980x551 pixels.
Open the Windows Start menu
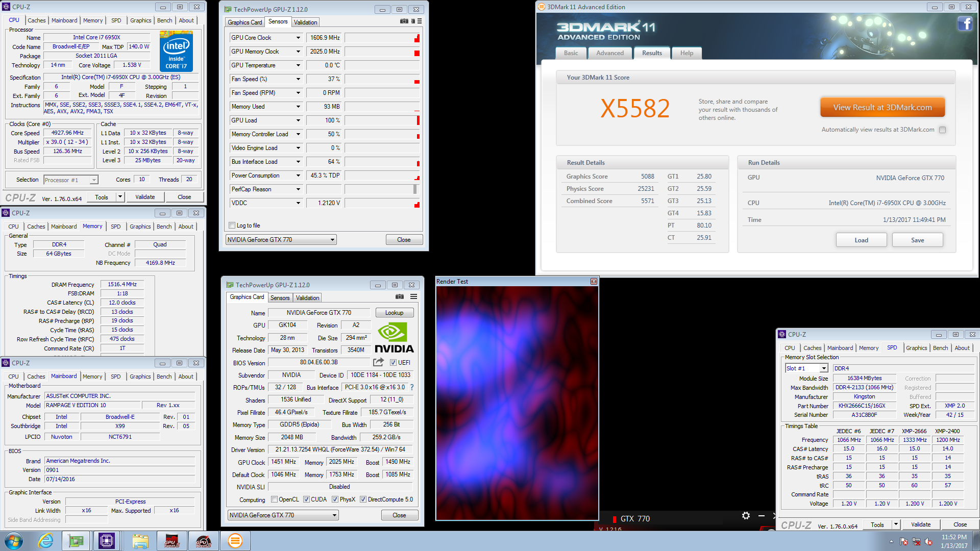pyautogui.click(x=13, y=541)
